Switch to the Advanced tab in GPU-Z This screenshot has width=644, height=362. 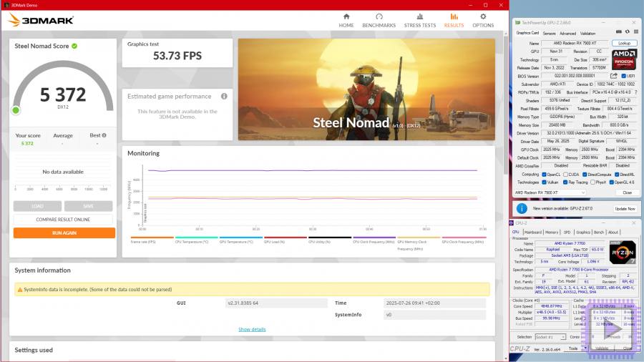tap(567, 33)
